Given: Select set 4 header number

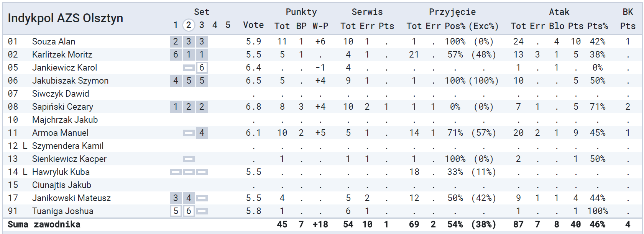Looking at the screenshot, I should coord(215,25).
